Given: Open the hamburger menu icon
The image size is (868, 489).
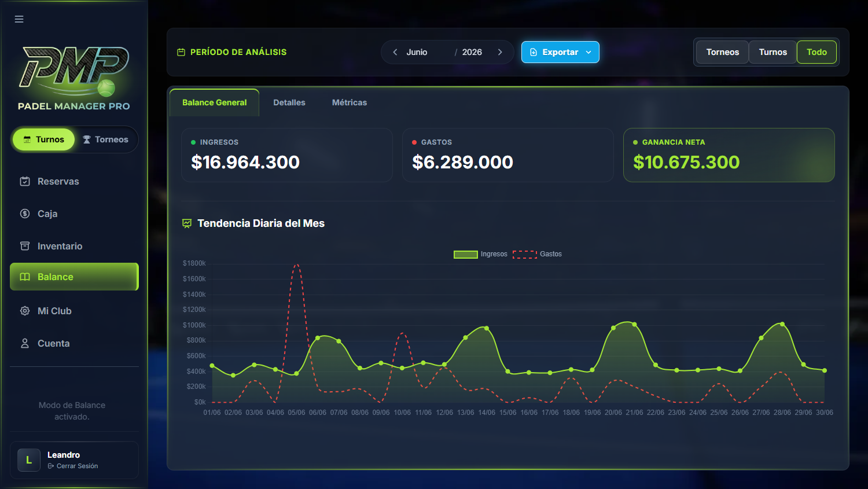Looking at the screenshot, I should pos(19,19).
